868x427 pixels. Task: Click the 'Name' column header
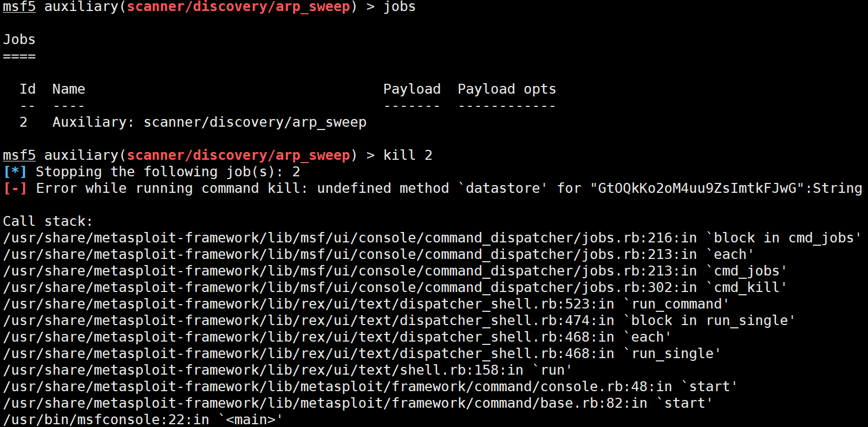pos(69,89)
